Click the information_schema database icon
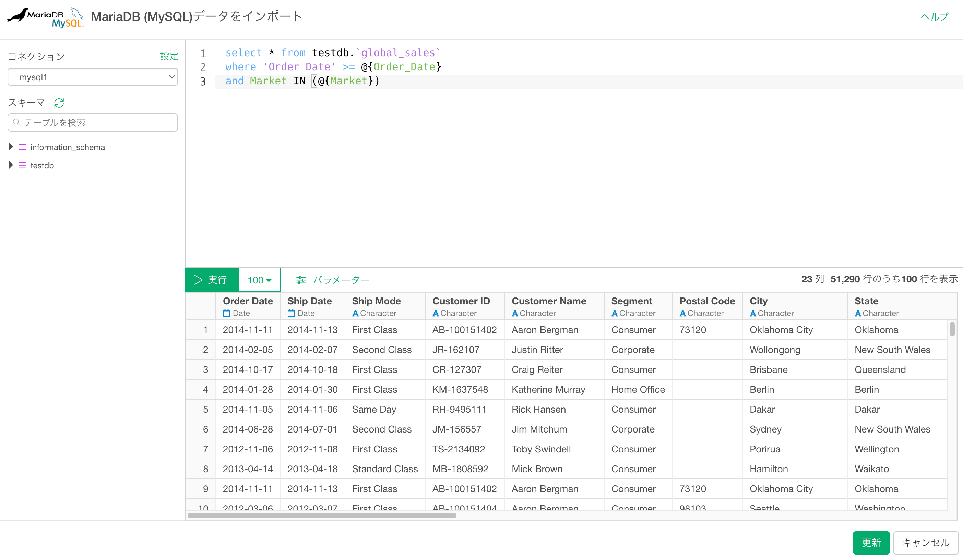 pos(22,147)
